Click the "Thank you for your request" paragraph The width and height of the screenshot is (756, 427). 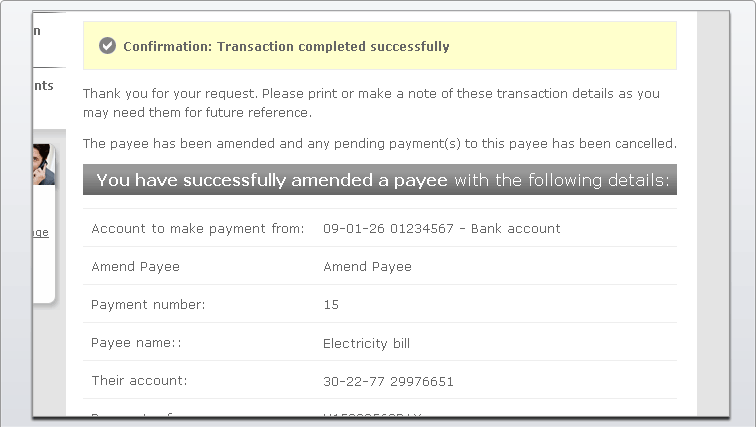[371, 103]
